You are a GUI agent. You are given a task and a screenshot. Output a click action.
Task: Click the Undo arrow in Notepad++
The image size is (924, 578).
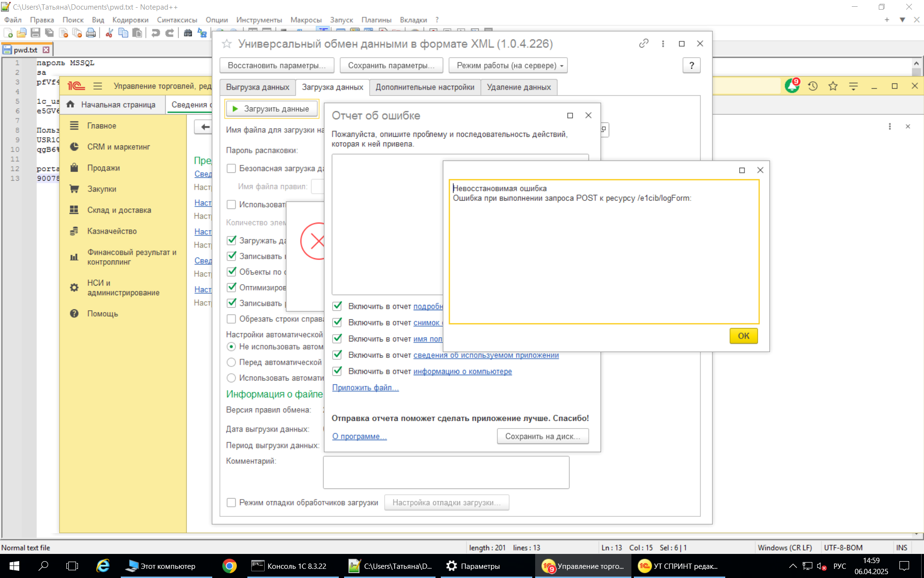point(155,33)
